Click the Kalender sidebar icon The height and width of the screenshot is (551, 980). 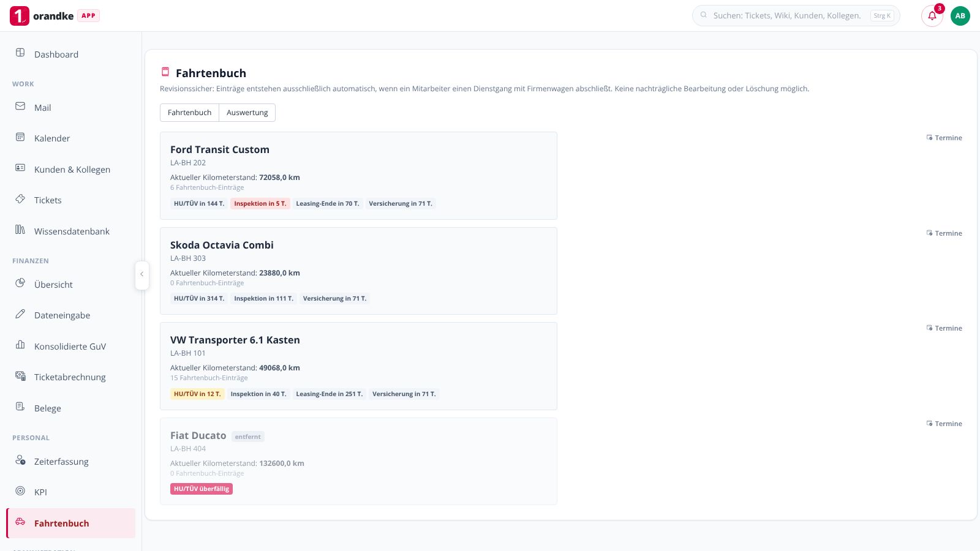20,137
